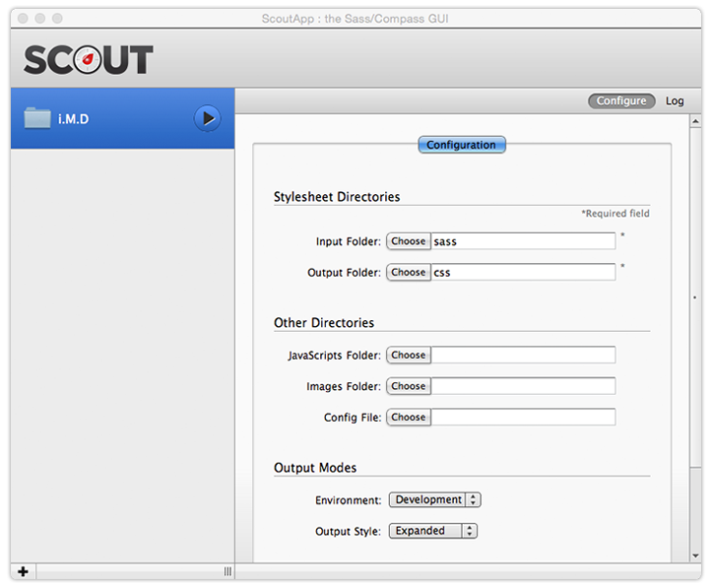The height and width of the screenshot is (588, 712).
Task: Add a new project with plus button
Action: [x=24, y=571]
